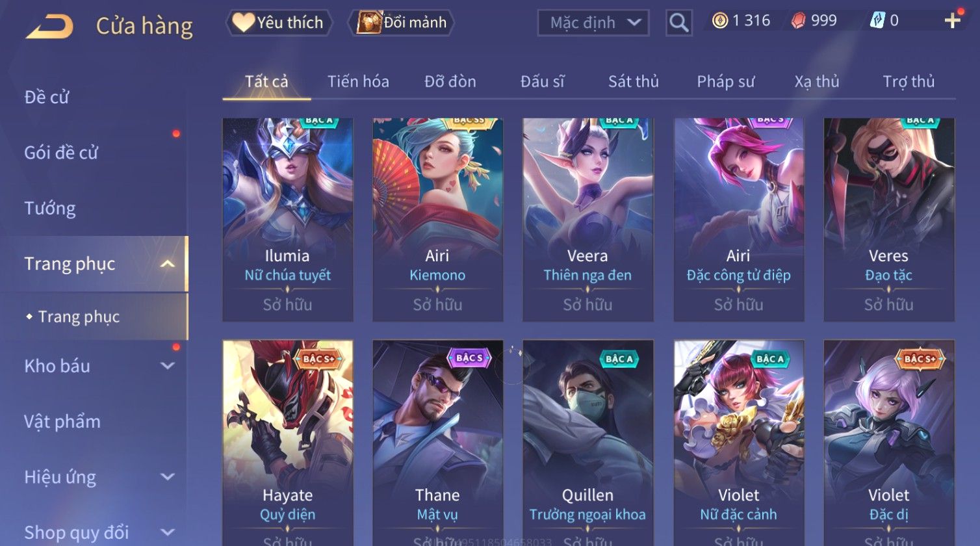Open the search magnifier icon
Viewport: 980px width, 546px height.
coord(678,23)
